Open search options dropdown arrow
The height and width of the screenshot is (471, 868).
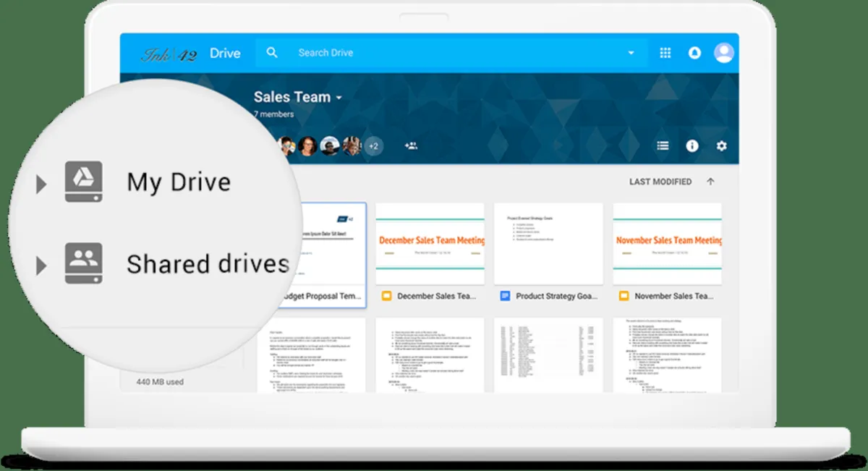pyautogui.click(x=631, y=53)
